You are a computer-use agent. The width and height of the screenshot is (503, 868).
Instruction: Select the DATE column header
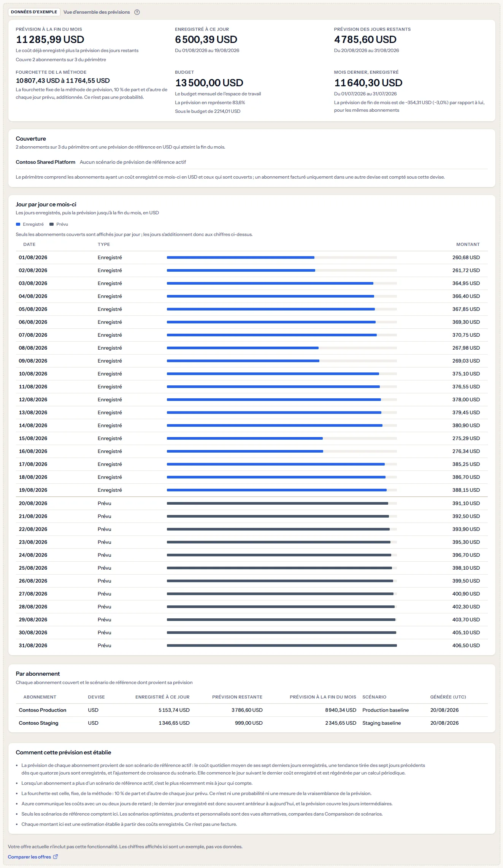(x=29, y=244)
